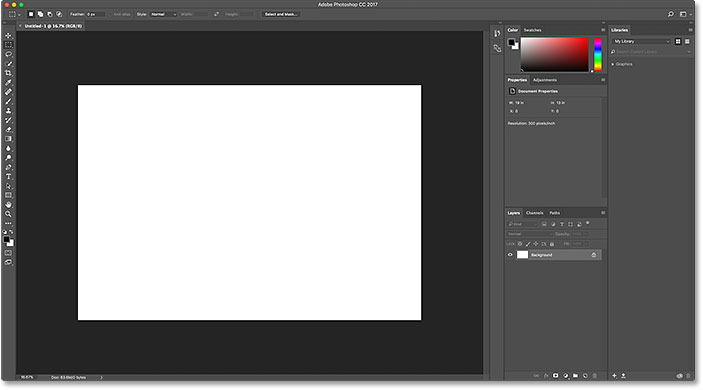Select the Gradient tool
703x390 pixels.
tap(8, 139)
